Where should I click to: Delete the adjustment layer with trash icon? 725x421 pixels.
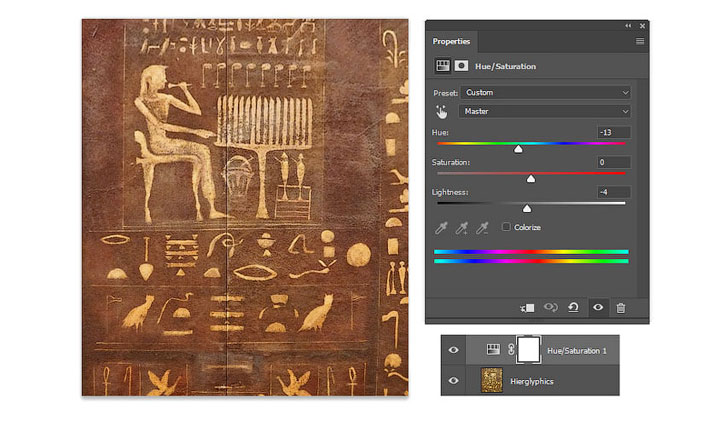click(x=621, y=308)
